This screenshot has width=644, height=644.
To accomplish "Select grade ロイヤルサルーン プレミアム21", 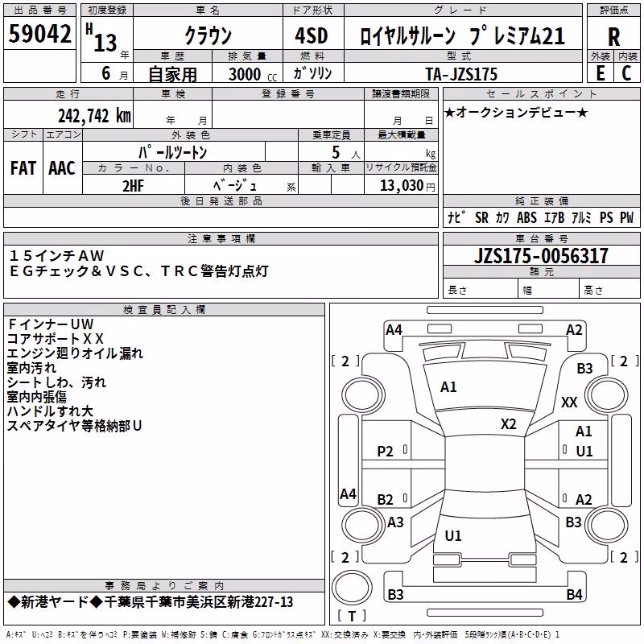I will coord(462,35).
